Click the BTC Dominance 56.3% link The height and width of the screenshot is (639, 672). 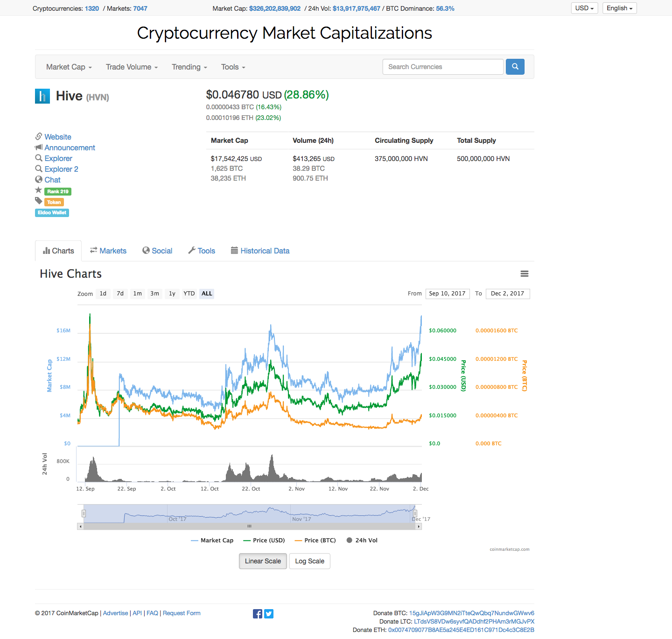coord(445,8)
